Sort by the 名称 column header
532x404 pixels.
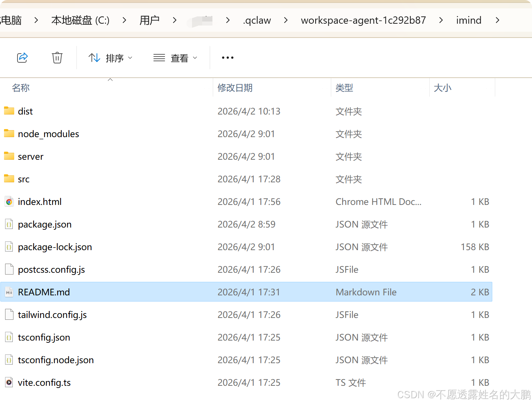pos(21,88)
